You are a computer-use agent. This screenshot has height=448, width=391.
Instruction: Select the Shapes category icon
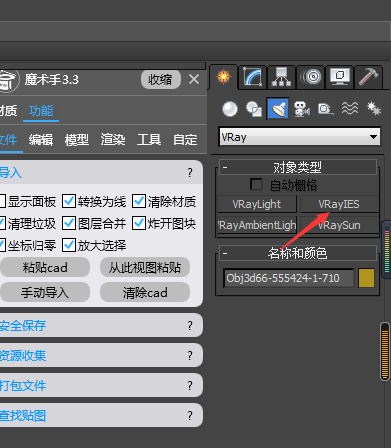click(x=254, y=109)
